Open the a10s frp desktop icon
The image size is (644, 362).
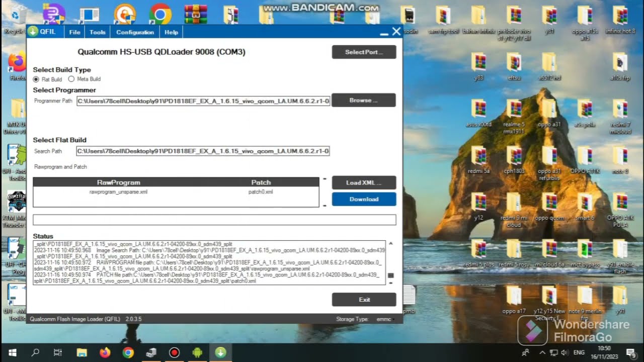[x=620, y=67]
